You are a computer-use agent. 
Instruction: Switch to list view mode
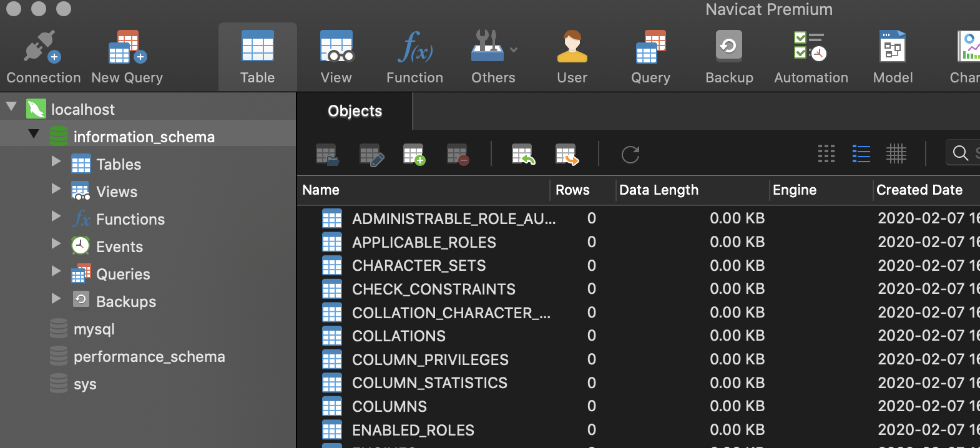[x=861, y=153]
